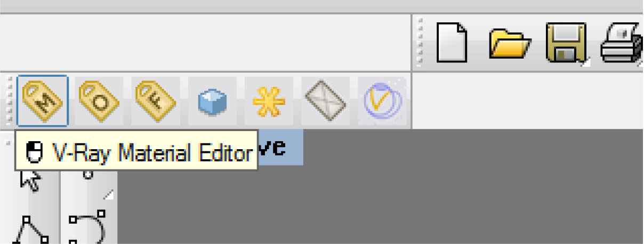Click the grey diamond plane icon
Viewport: 644px width, 244px height.
tap(326, 100)
